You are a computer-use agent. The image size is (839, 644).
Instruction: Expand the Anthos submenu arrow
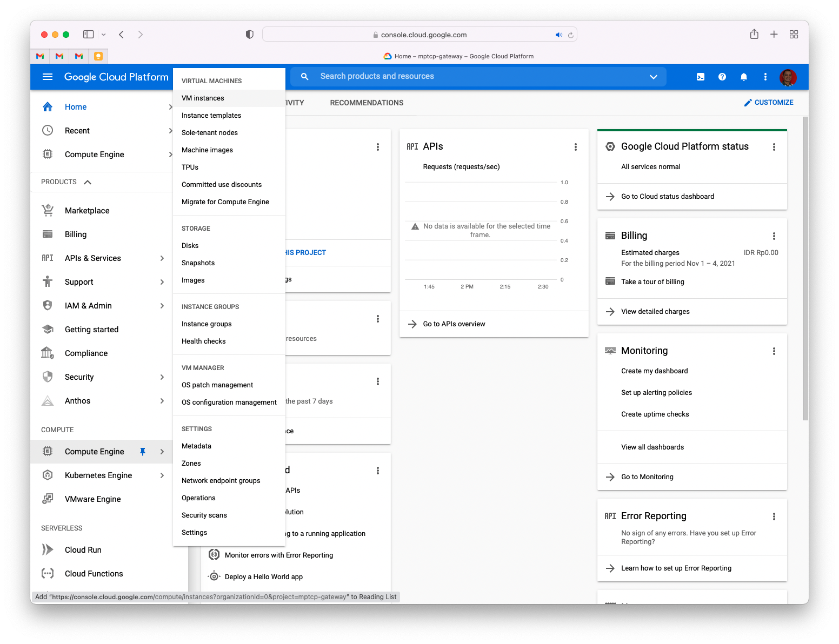click(162, 401)
